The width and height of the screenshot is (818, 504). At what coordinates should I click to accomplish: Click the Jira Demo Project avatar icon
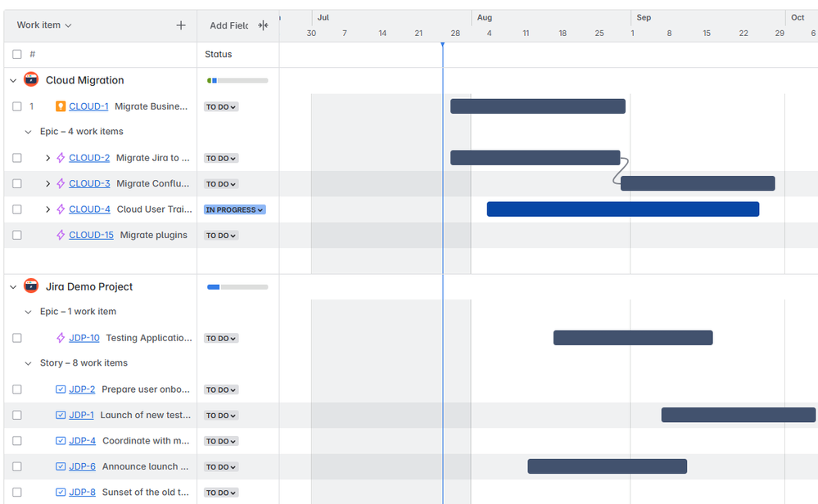[31, 286]
